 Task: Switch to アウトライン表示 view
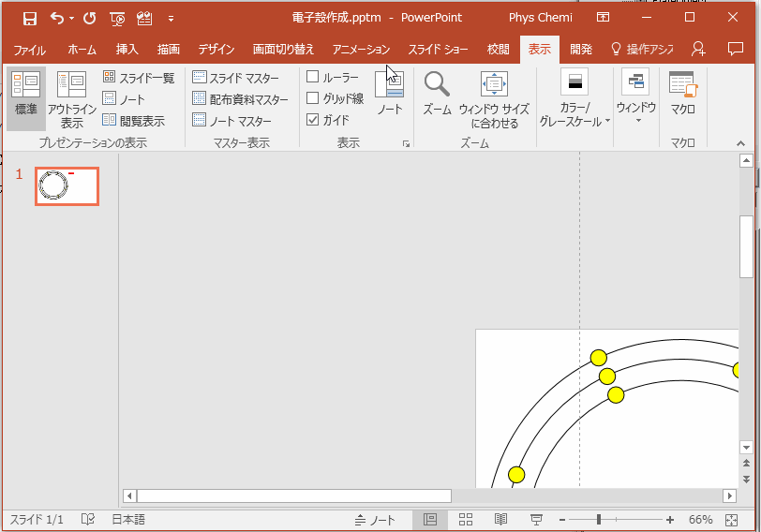72,98
